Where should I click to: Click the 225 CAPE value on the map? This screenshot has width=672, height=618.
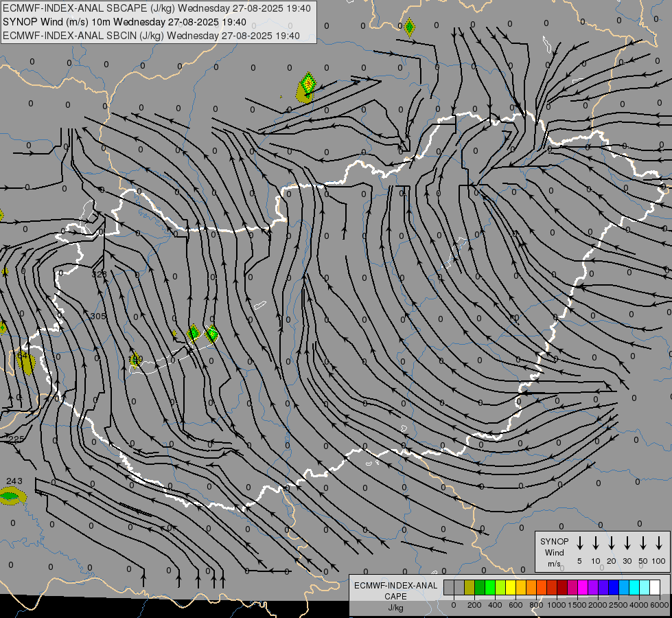(16, 439)
